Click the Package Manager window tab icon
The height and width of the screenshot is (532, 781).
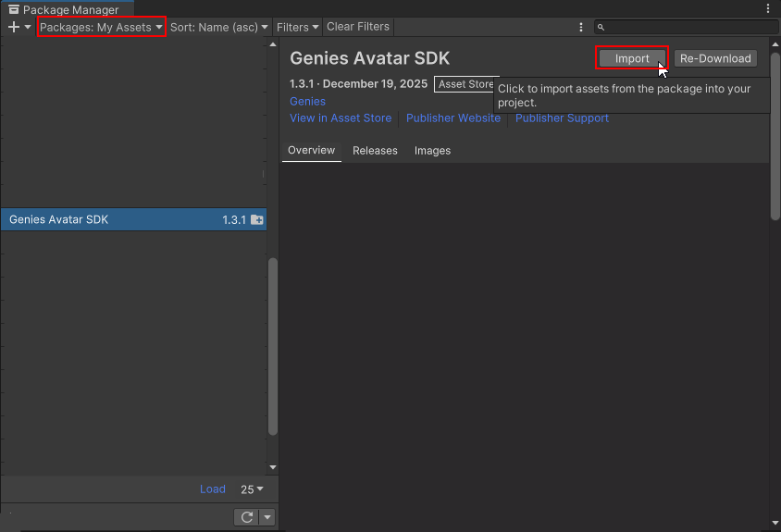[14, 9]
